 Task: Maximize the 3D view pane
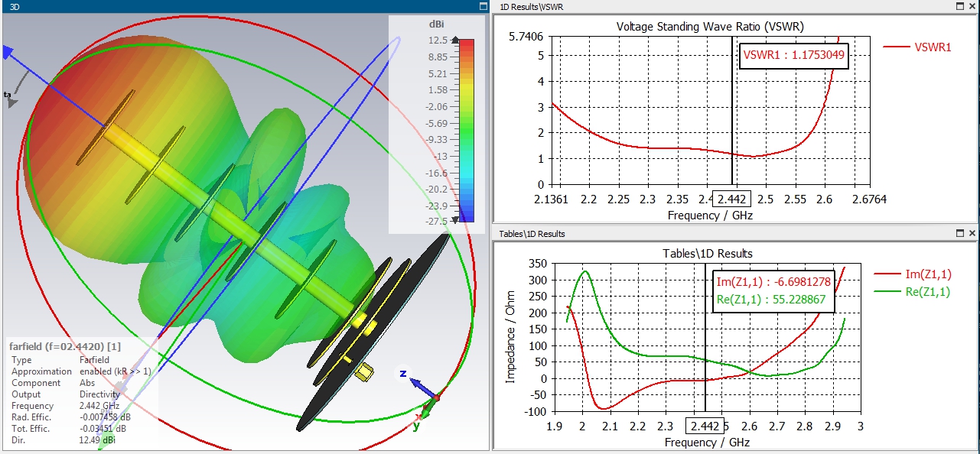(x=483, y=6)
